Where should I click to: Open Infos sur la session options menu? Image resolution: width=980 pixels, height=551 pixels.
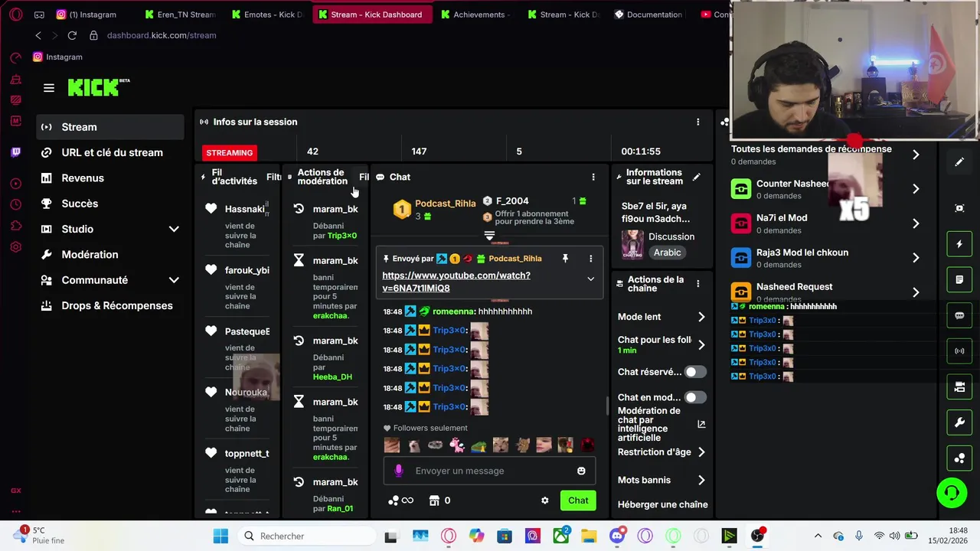[x=697, y=122]
